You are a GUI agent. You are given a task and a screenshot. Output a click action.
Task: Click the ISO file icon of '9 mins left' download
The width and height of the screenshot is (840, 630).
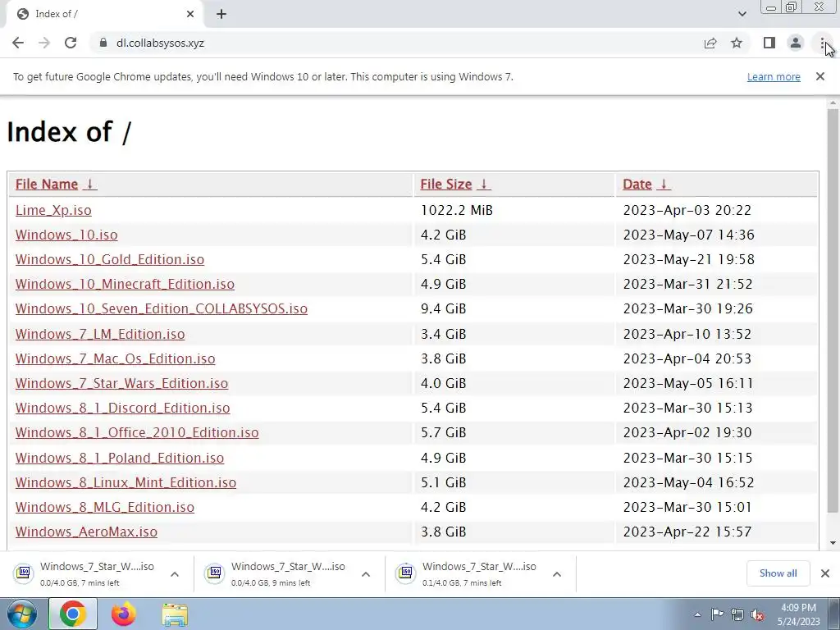[214, 573]
